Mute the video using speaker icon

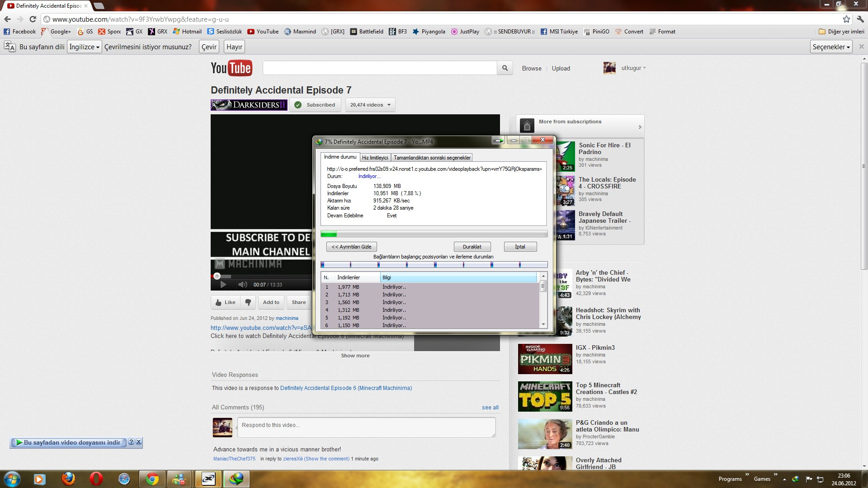click(242, 285)
